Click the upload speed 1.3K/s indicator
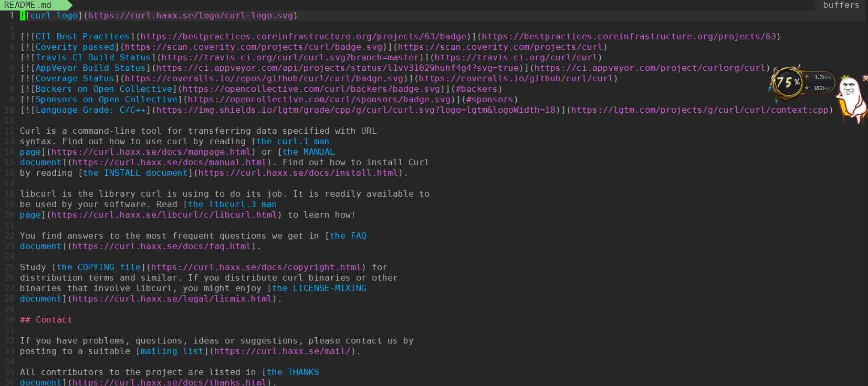 click(x=819, y=77)
